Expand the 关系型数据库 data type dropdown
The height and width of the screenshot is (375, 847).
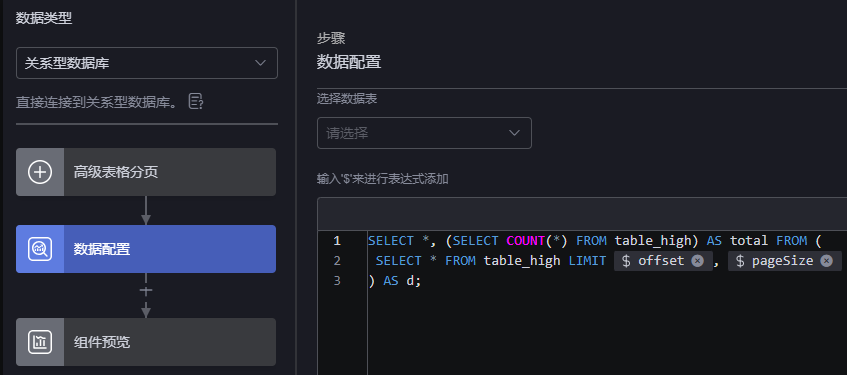point(147,63)
